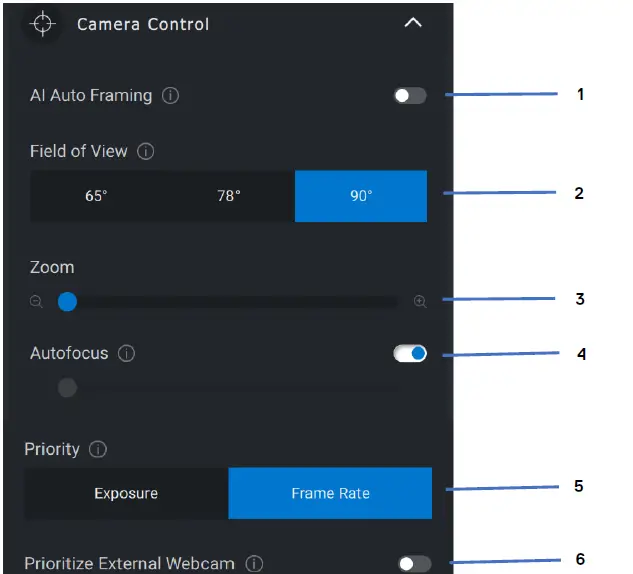The width and height of the screenshot is (633, 574).
Task: Click the Camera Control crosshair icon
Action: [x=42, y=24]
